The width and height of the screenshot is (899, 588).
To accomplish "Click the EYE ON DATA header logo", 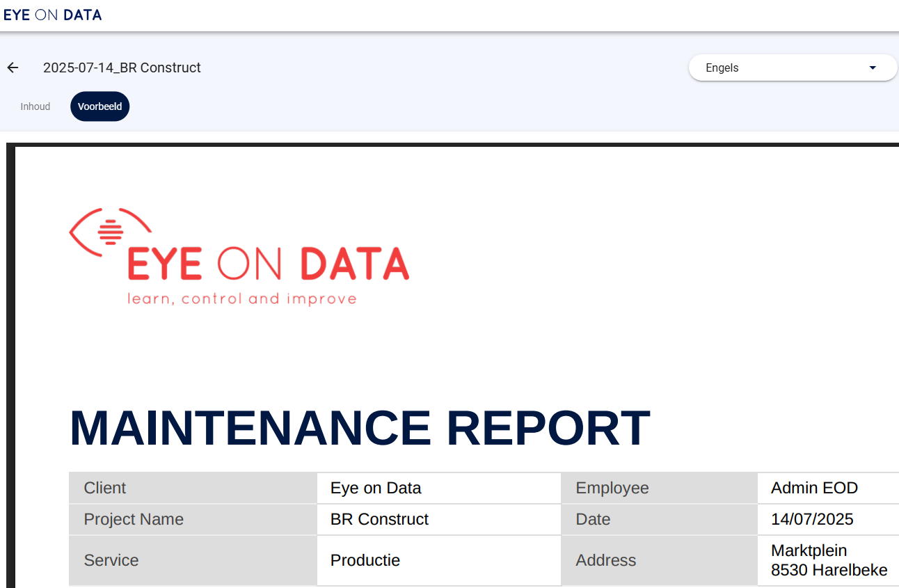I will [53, 15].
